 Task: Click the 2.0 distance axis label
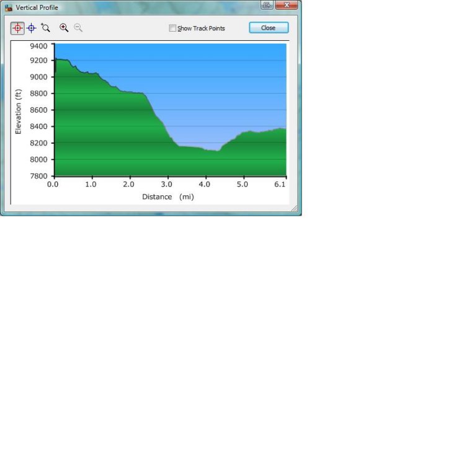(x=128, y=184)
